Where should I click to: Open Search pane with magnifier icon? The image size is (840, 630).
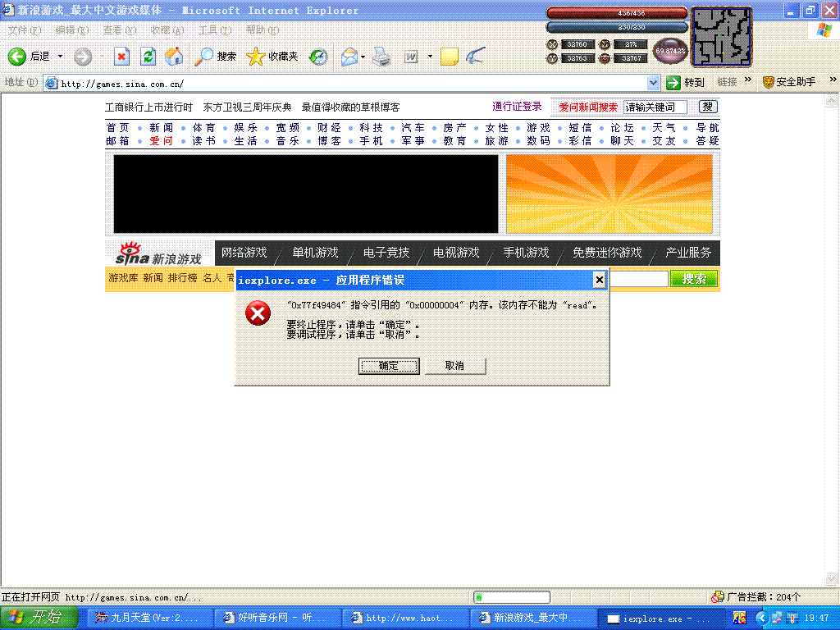[x=216, y=57]
